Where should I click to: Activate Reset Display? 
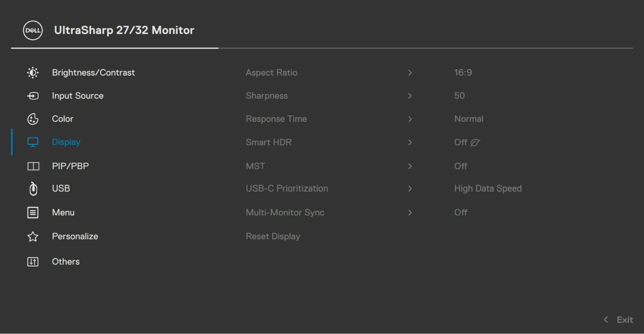273,236
